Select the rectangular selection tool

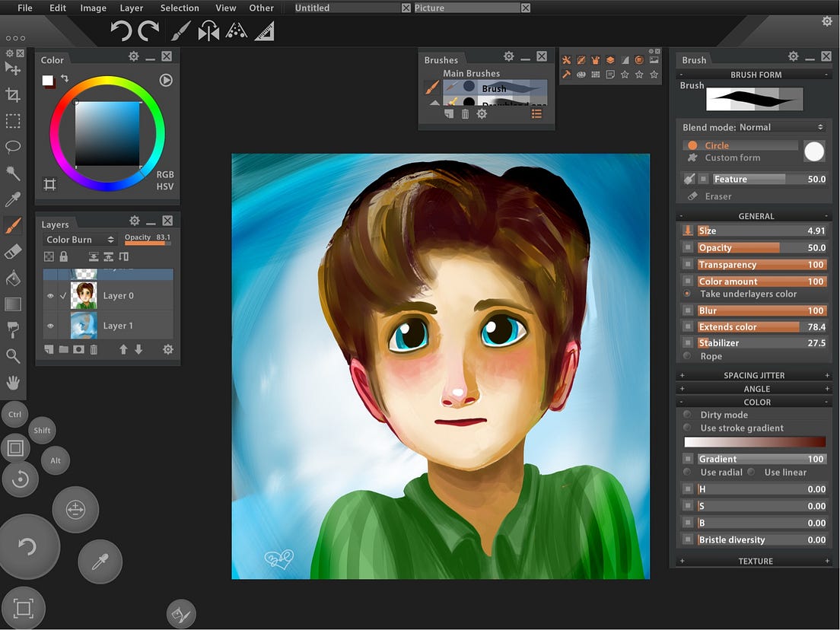pos(13,120)
